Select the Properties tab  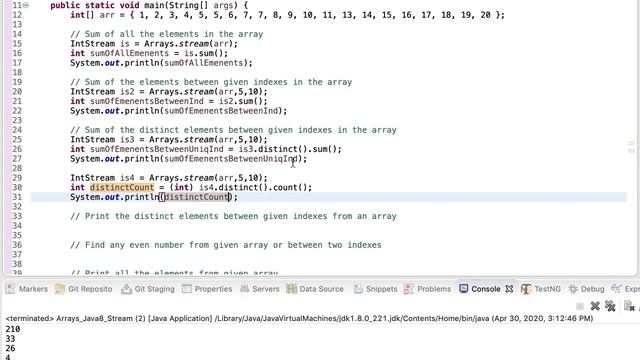pyautogui.click(x=207, y=289)
